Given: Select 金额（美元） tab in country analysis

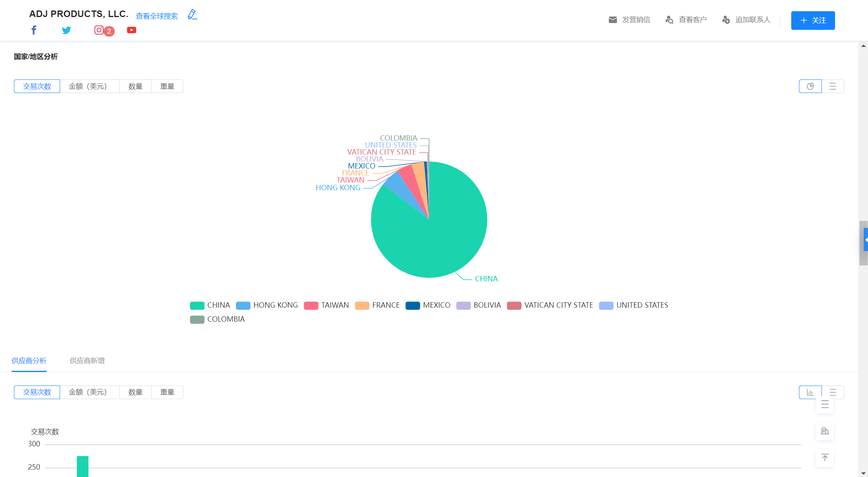Looking at the screenshot, I should pos(90,86).
